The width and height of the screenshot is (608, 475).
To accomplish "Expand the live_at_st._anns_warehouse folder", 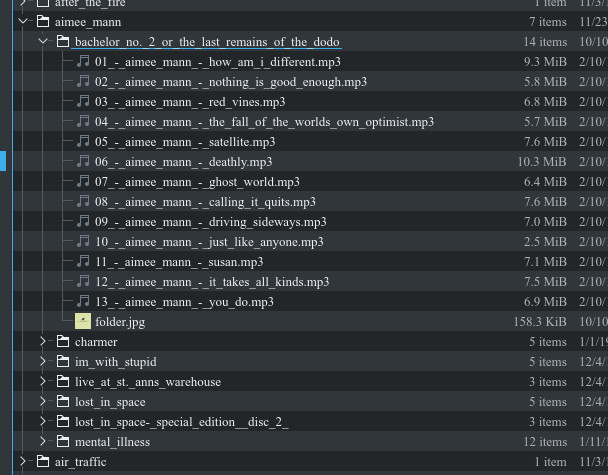I will coord(43,381).
